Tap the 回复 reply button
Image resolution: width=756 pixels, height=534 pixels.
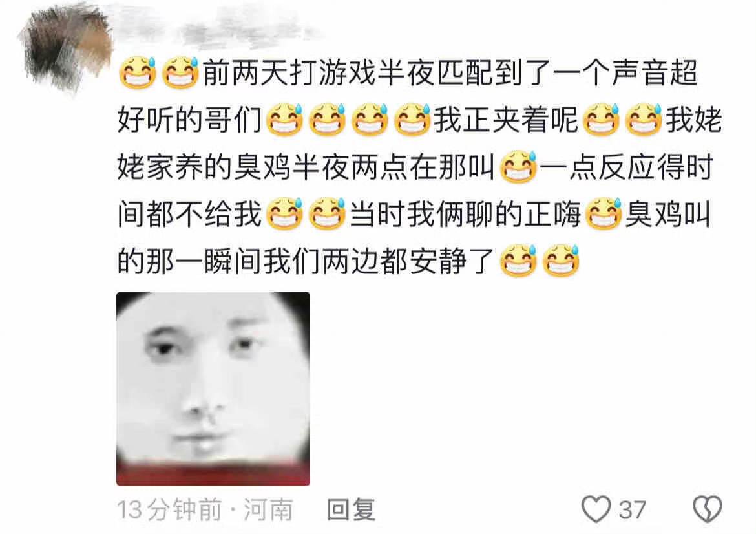tap(351, 509)
